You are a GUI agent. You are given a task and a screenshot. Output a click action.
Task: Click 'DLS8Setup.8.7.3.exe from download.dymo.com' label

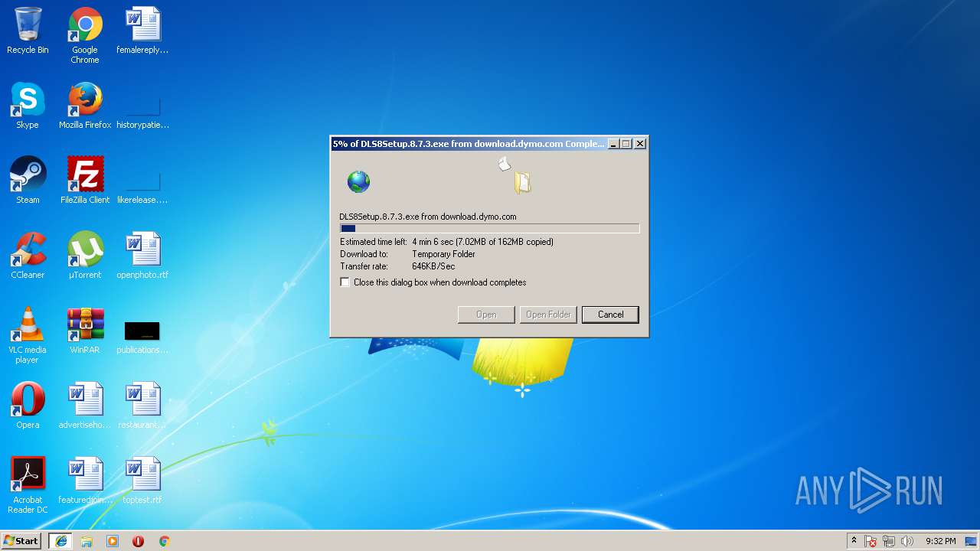point(428,217)
